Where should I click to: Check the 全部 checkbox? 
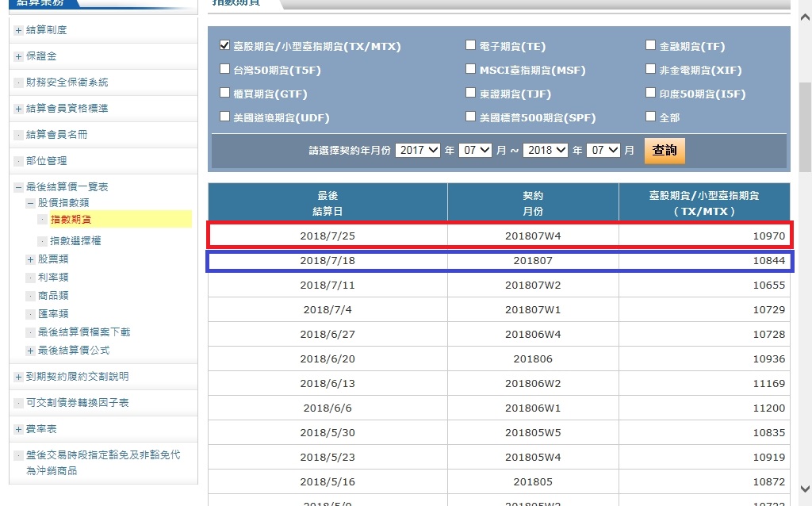(x=650, y=117)
